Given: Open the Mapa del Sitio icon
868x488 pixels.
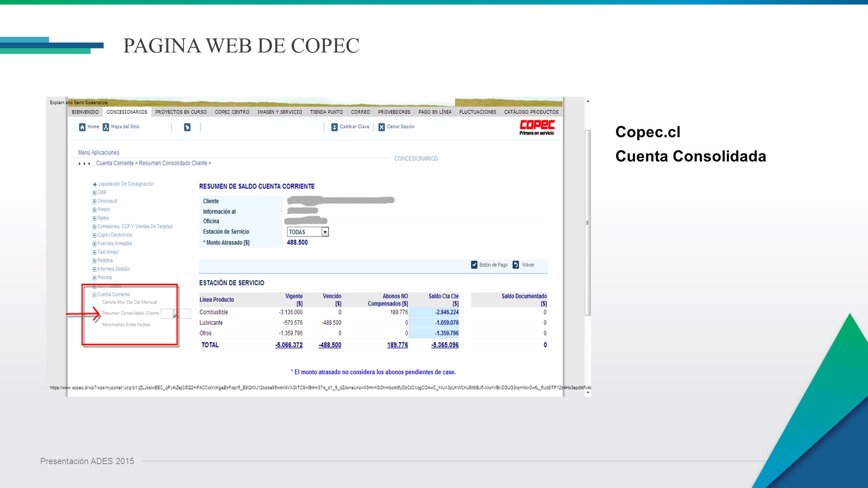Looking at the screenshot, I should pyautogui.click(x=106, y=127).
